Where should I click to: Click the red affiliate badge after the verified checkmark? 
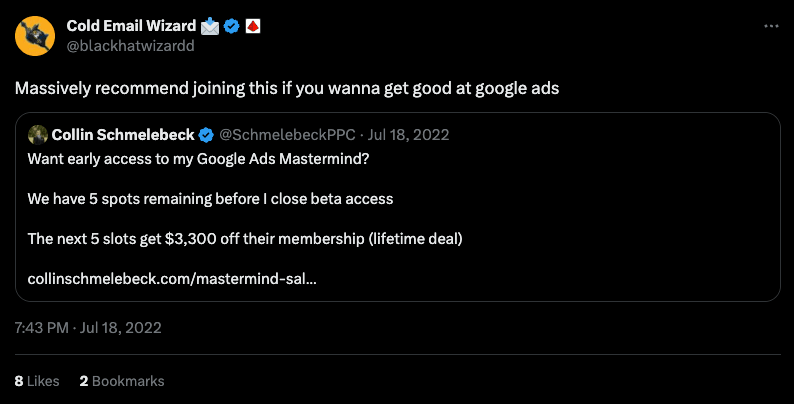coord(254,25)
